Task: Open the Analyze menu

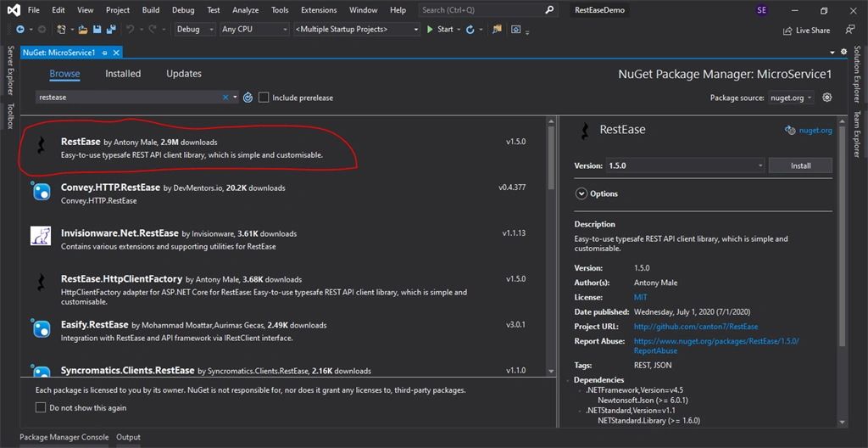Action: coord(245,10)
